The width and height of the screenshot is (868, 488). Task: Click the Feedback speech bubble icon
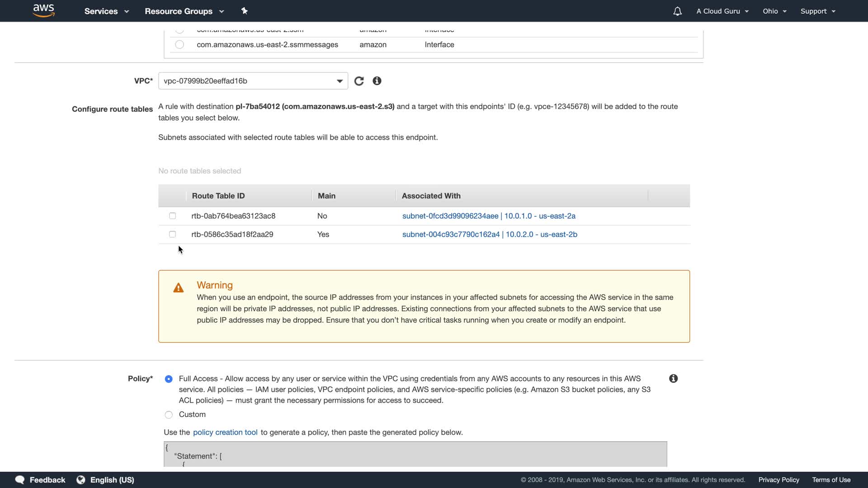[20, 480]
